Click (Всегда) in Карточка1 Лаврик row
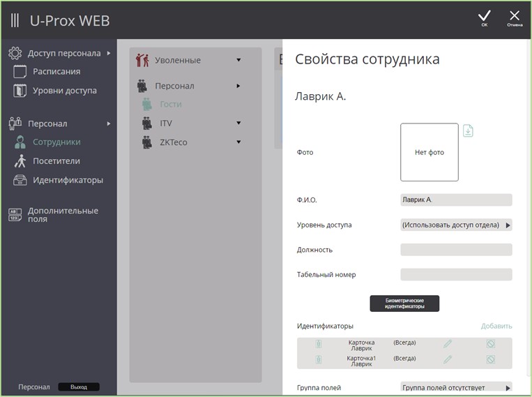Viewport: 532px width, 397px height. pyautogui.click(x=404, y=359)
